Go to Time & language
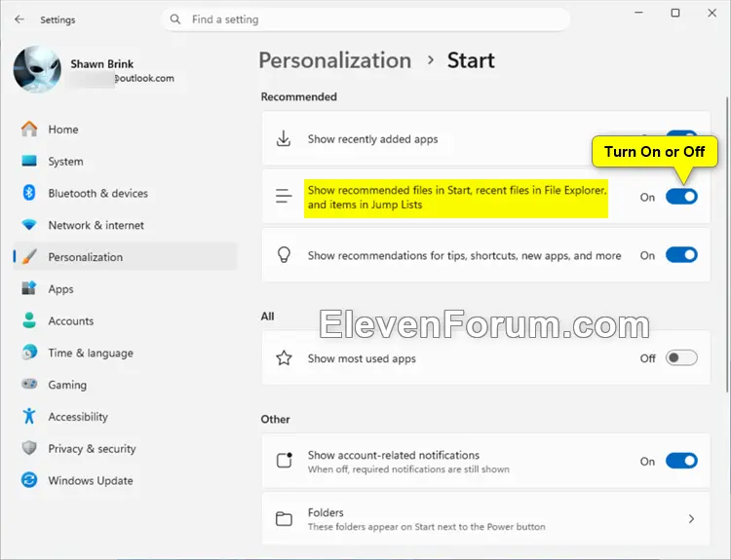Image resolution: width=731 pixels, height=560 pixels. click(125, 353)
